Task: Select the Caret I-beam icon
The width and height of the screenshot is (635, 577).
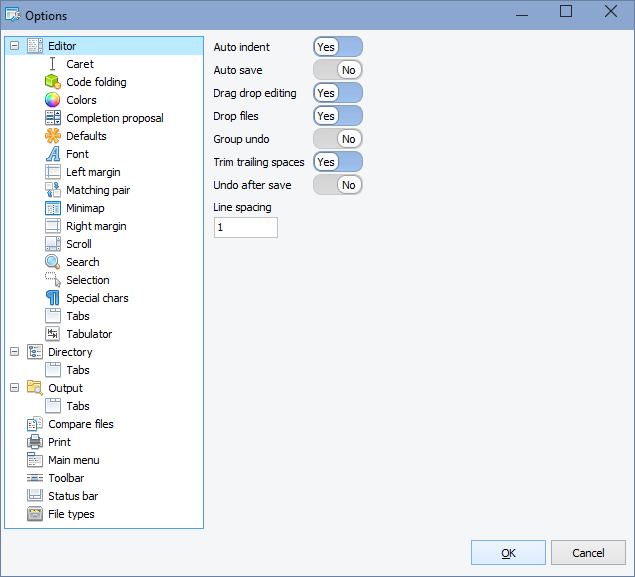Action: click(x=52, y=64)
